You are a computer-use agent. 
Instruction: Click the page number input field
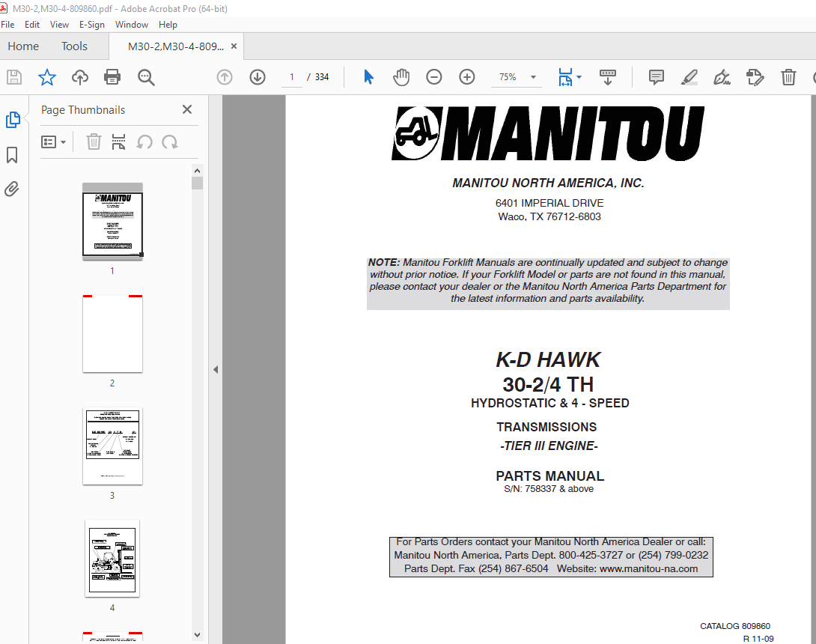(x=292, y=78)
